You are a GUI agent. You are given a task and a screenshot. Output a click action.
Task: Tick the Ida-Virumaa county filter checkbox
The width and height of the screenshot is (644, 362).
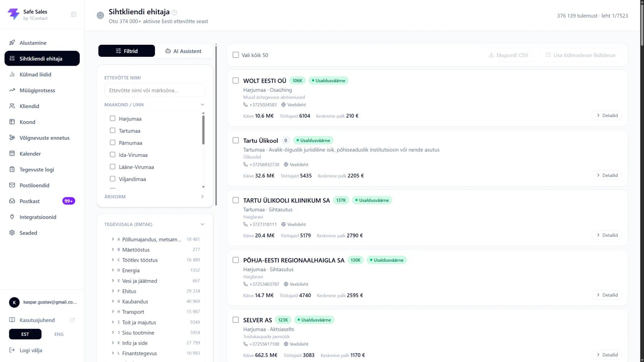pos(113,155)
